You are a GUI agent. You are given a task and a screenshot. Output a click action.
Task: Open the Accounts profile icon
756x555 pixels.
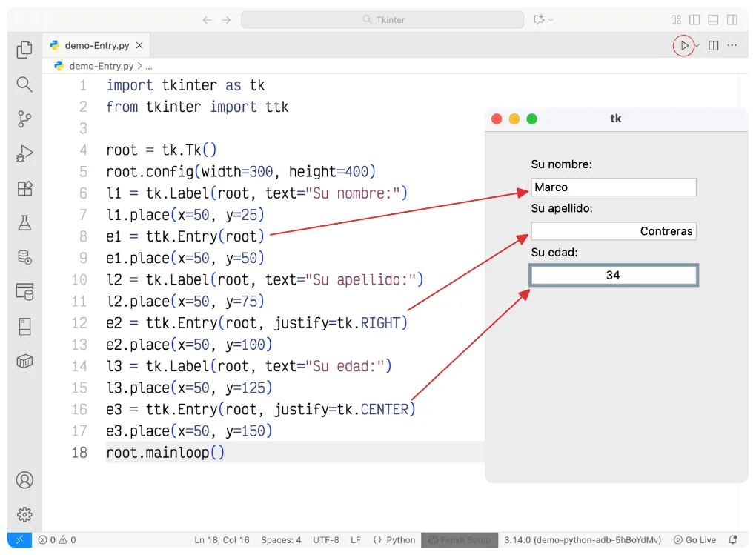[24, 479]
